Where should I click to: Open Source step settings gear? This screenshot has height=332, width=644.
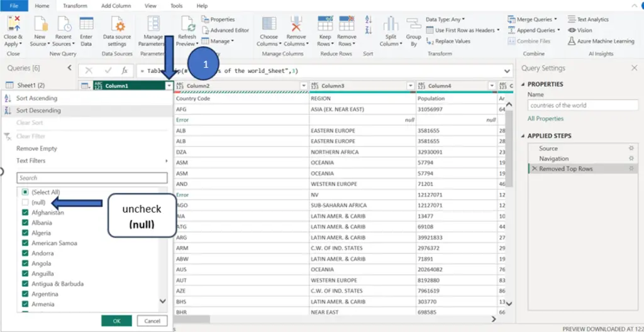[x=631, y=148]
